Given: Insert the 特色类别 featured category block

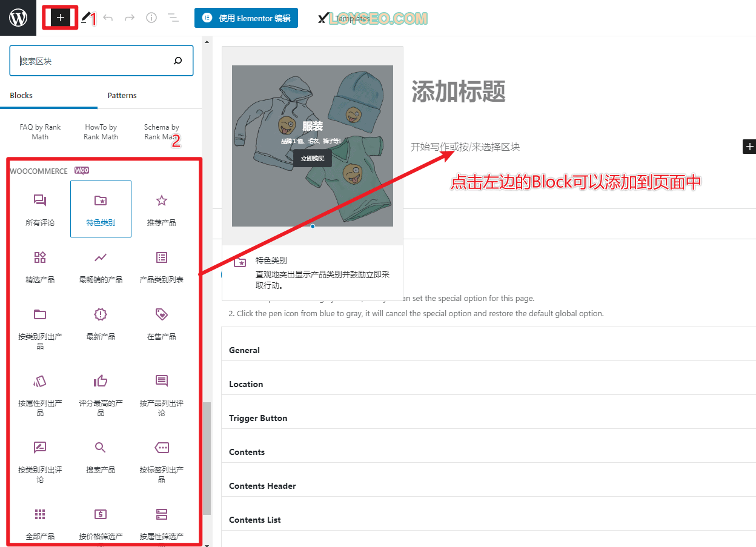Looking at the screenshot, I should (x=101, y=209).
